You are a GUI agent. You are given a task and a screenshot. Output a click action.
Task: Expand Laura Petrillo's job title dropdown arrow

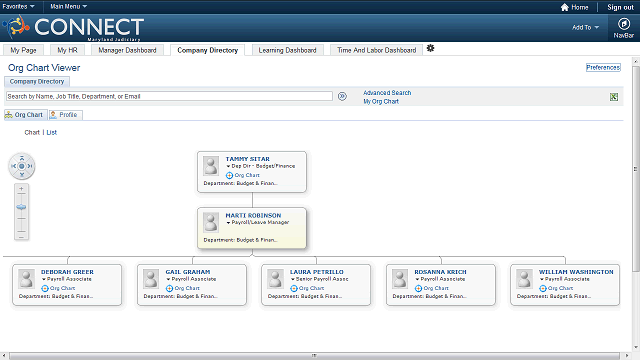[293, 280]
